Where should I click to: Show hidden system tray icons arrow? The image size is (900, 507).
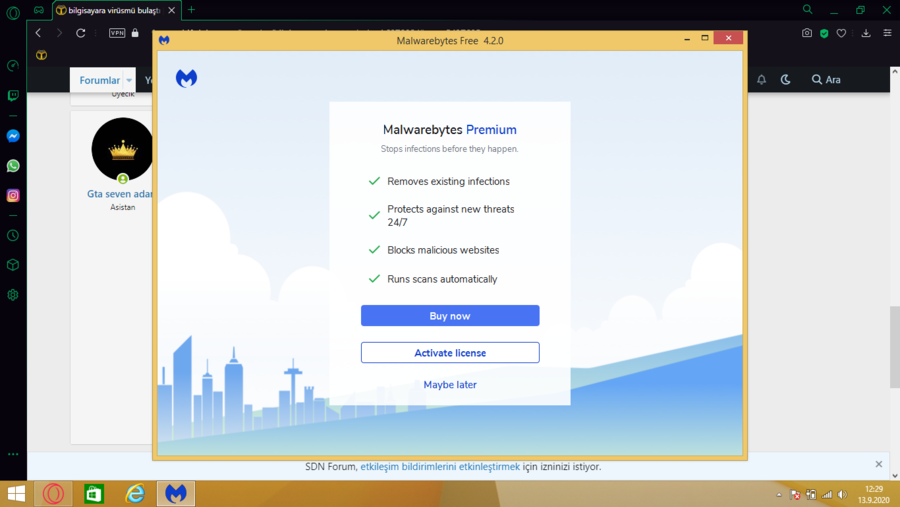779,494
